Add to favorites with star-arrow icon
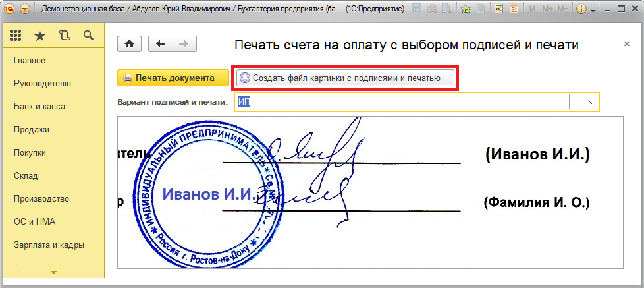Image resolution: width=644 pixels, height=288 pixels. (466, 9)
